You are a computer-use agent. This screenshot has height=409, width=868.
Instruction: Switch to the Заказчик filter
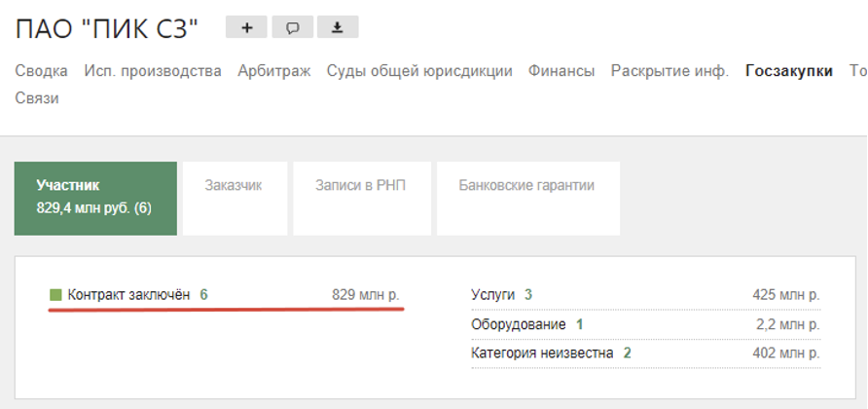coord(234,186)
